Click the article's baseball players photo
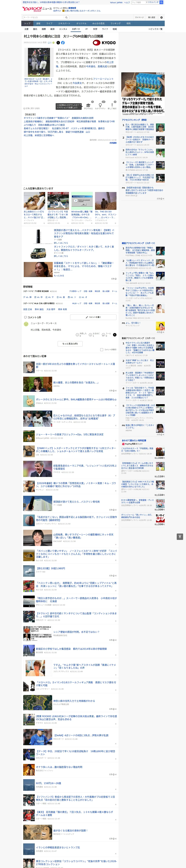Image resolution: width=186 pixels, height=868 pixels. click(x=39, y=62)
